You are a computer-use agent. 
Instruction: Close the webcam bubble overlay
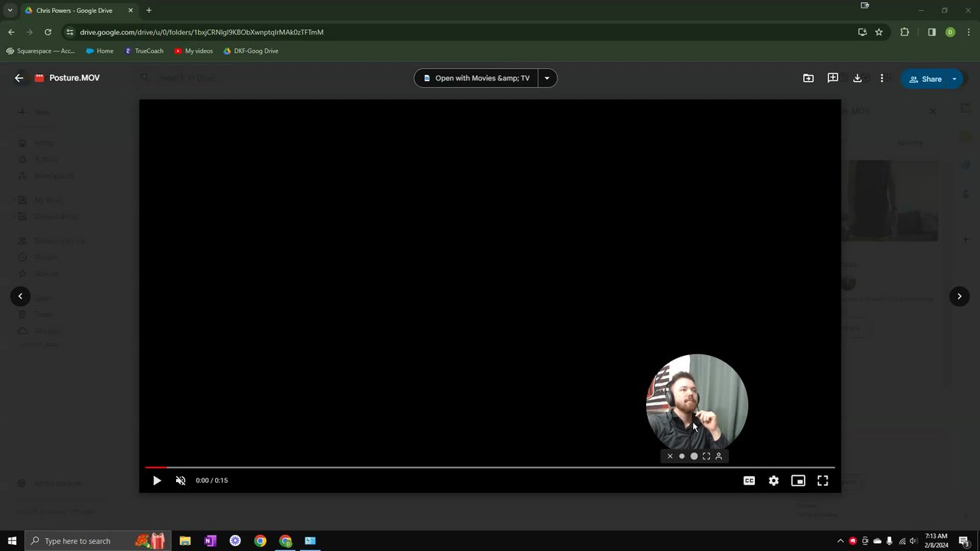[670, 456]
